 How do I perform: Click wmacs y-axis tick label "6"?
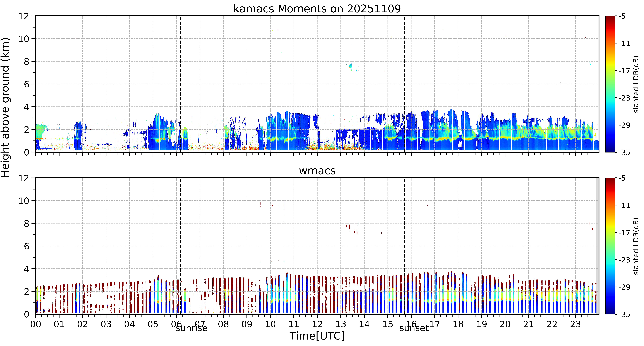26,246
